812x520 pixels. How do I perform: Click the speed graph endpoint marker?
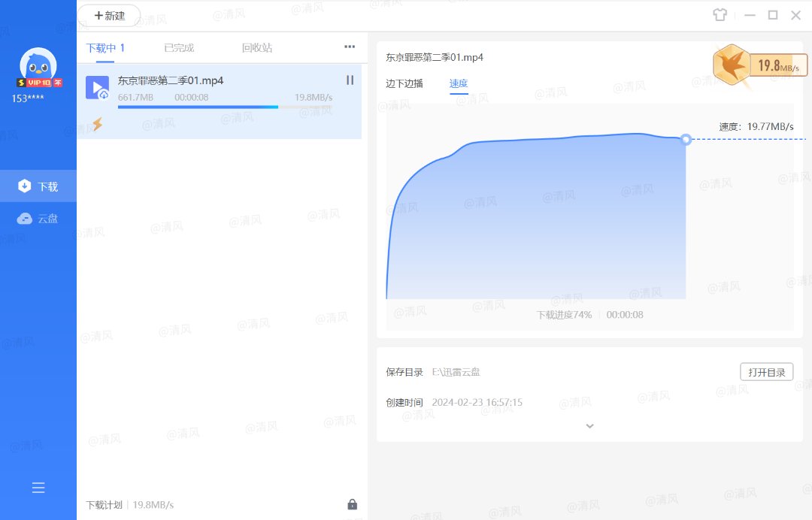tap(686, 139)
